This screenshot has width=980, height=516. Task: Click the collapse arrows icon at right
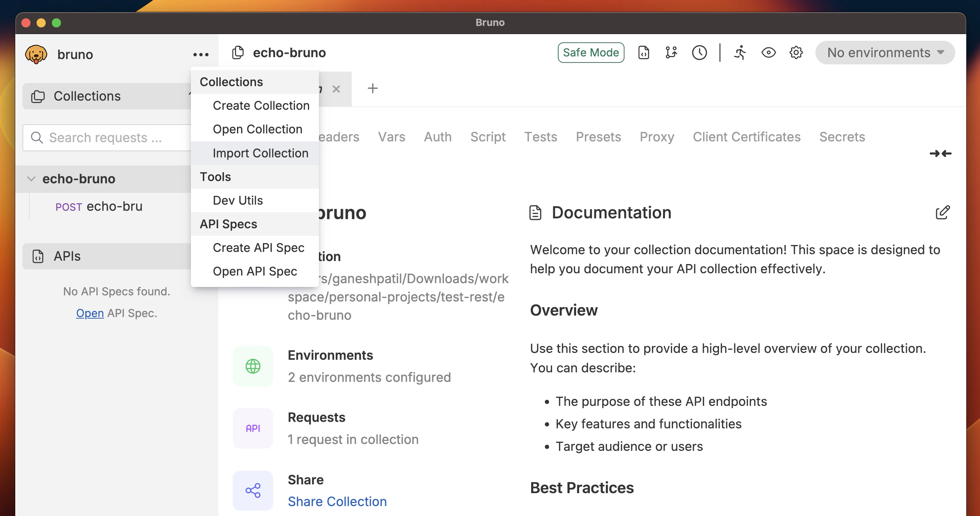click(x=940, y=154)
